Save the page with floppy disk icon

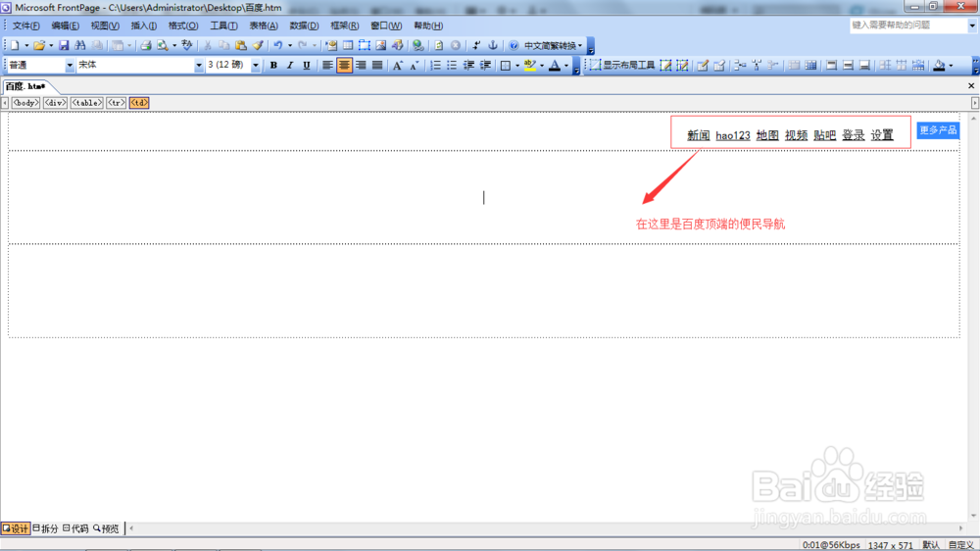pos(64,46)
